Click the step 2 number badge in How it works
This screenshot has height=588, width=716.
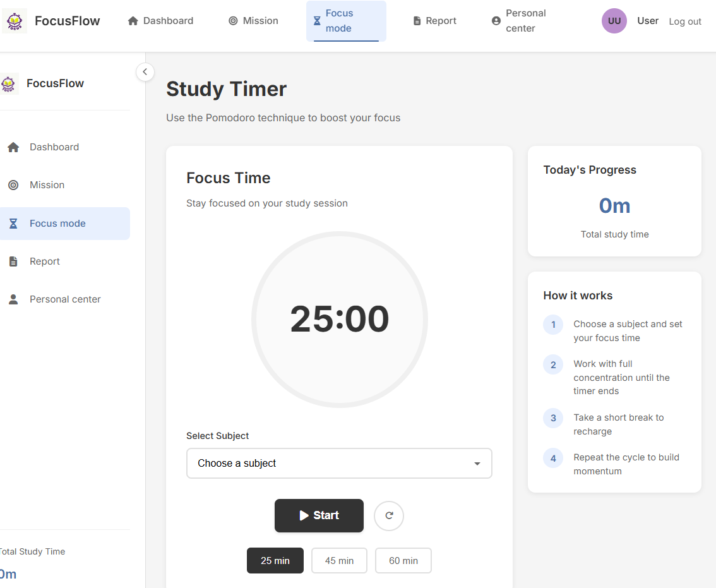(553, 364)
